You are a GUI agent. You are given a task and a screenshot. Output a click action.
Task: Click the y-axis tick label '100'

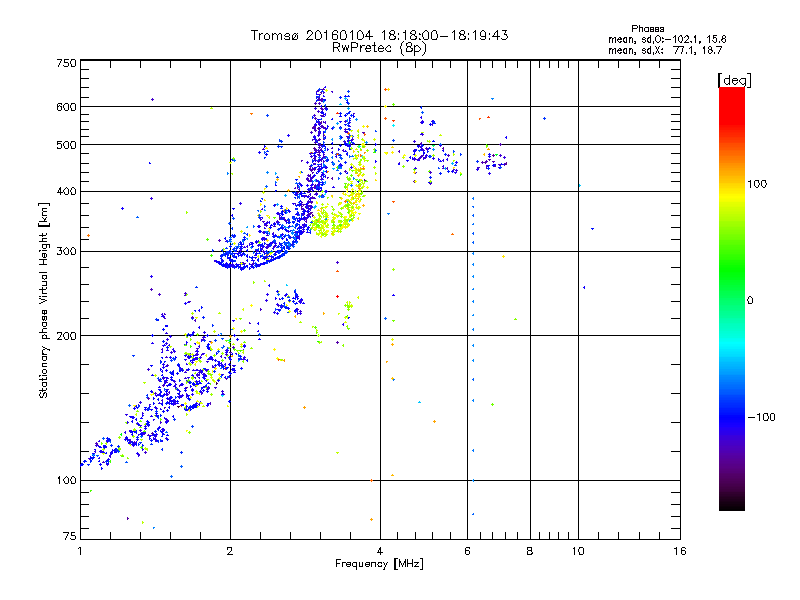[66, 481]
